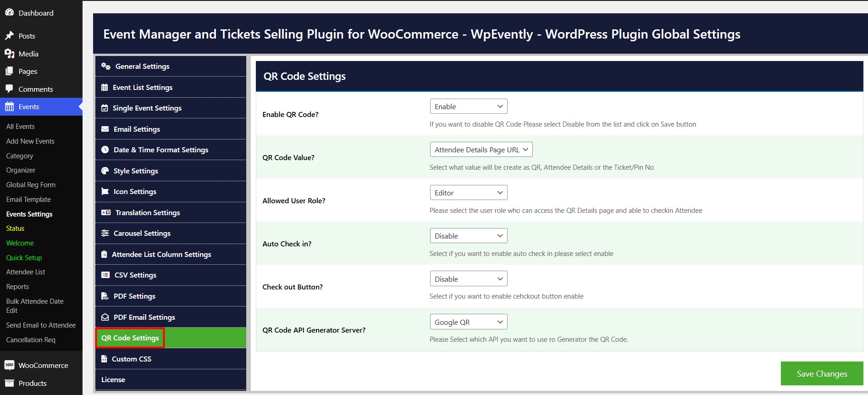The height and width of the screenshot is (395, 868).
Task: Open Reports submenu link
Action: [17, 287]
